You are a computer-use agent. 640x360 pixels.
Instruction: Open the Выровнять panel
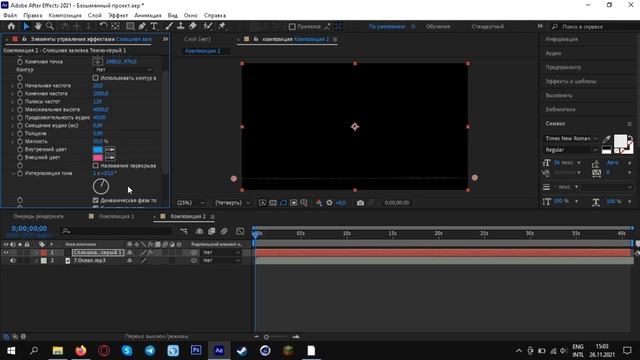tap(559, 96)
